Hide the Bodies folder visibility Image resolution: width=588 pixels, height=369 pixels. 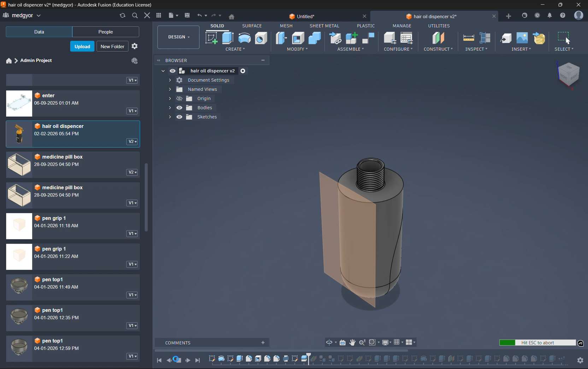point(180,108)
